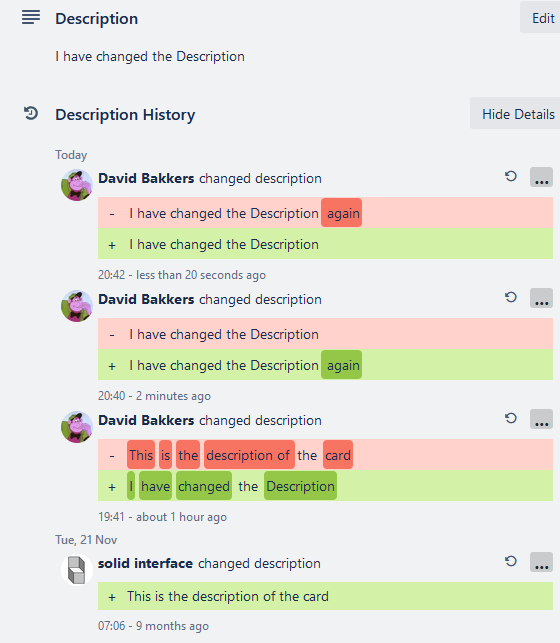Click the Description lines icon

point(31,17)
